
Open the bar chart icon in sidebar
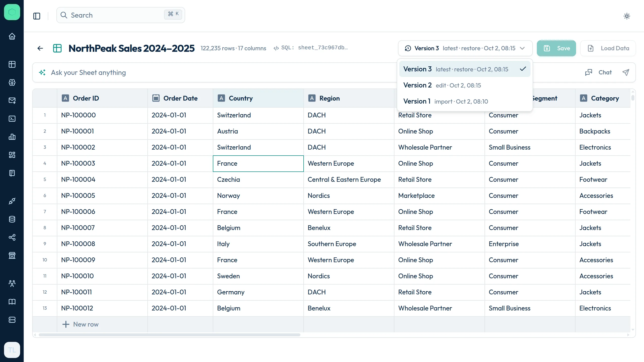[x=12, y=137]
